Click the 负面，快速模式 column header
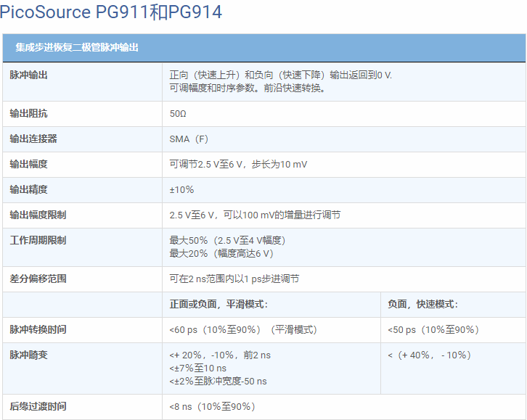This screenshot has height=420, width=527. coord(423,305)
